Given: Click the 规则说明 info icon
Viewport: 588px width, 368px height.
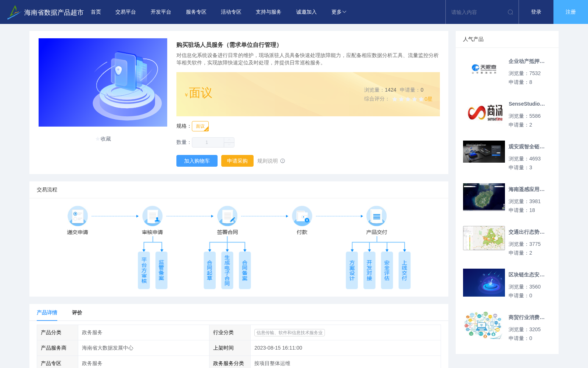Looking at the screenshot, I should (283, 161).
